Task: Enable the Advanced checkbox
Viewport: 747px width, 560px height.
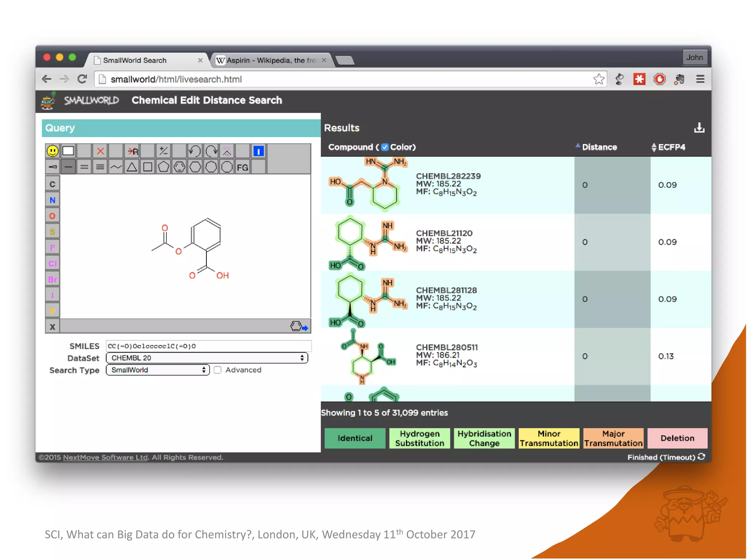Action: pos(218,370)
